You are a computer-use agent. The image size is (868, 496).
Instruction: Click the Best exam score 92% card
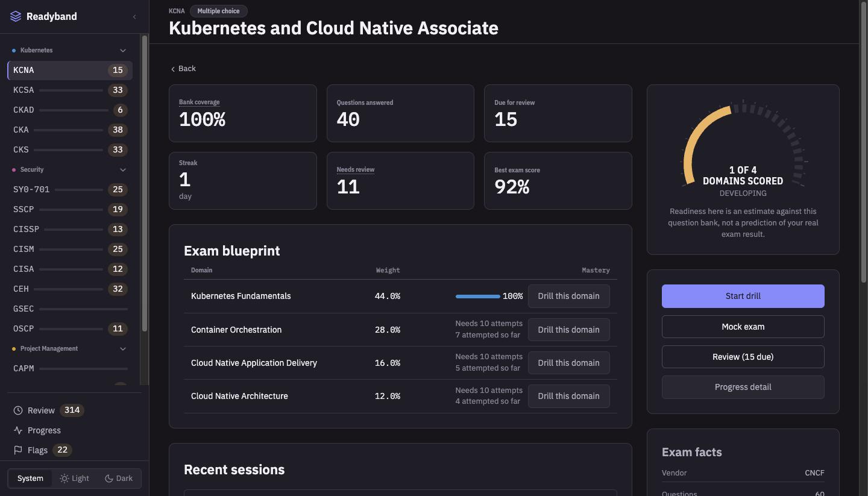tap(558, 181)
